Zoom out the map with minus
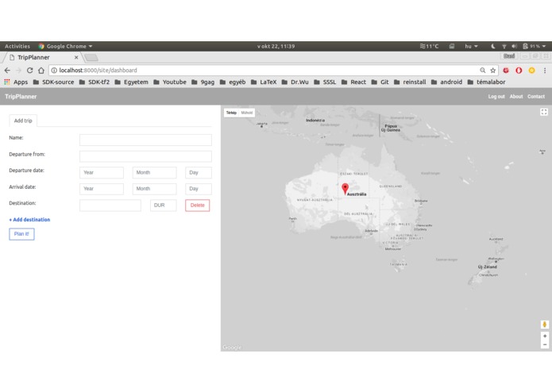 (545, 344)
